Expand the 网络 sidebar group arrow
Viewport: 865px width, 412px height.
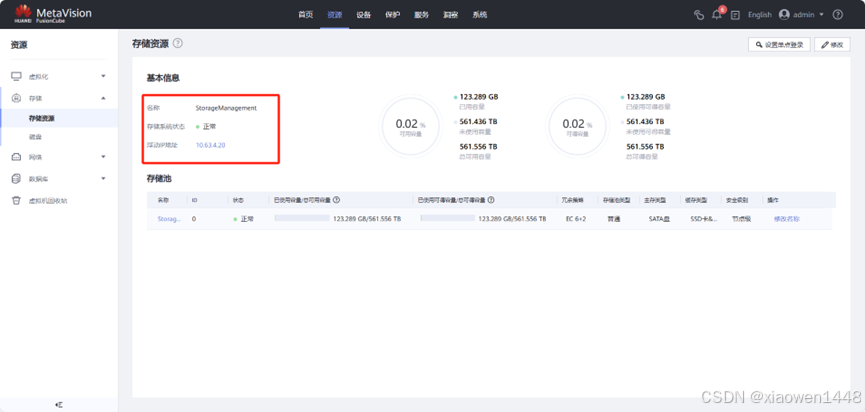[x=103, y=157]
